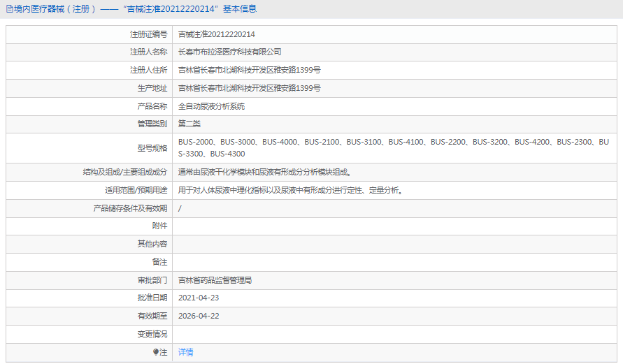The height and width of the screenshot is (364, 623).
Task: Click the slash value for storage conditions
Action: [x=180, y=208]
